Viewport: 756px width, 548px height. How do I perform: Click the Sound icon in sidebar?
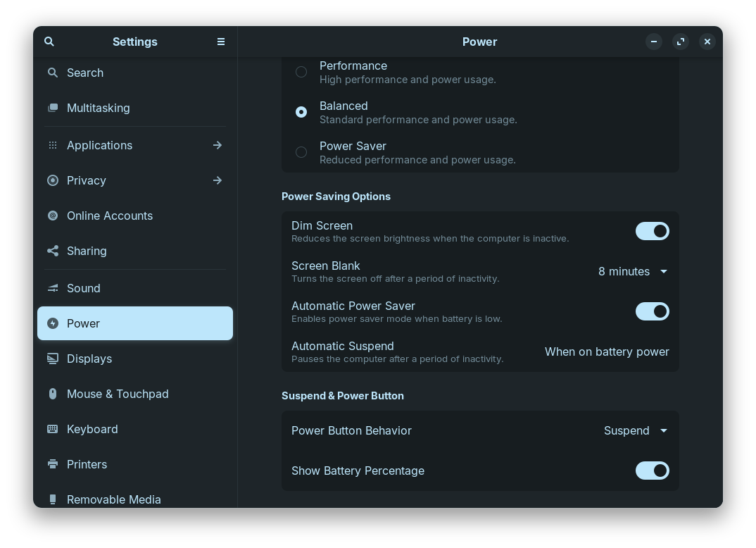53,288
